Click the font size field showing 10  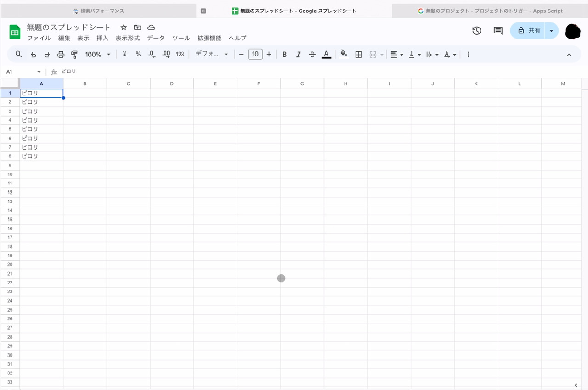point(255,54)
